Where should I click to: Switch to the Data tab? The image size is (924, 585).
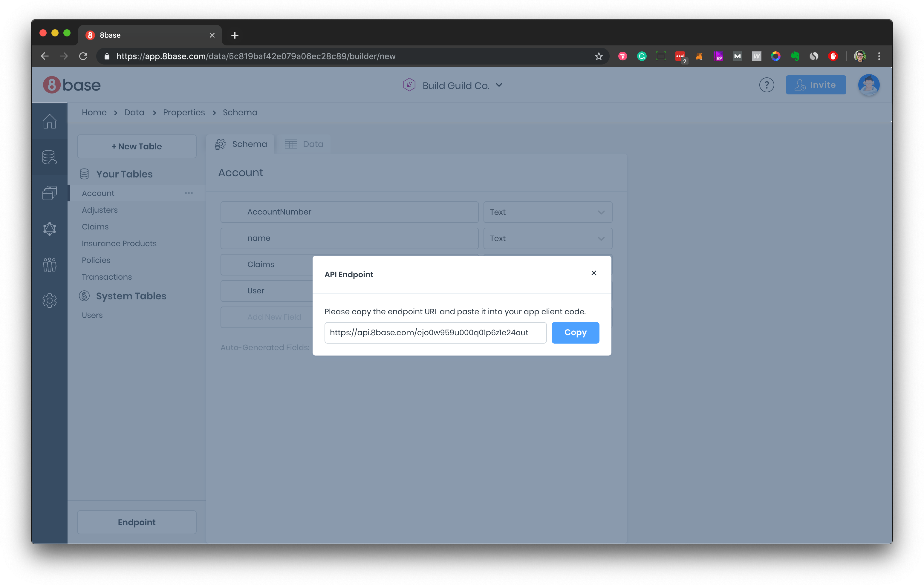pyautogui.click(x=304, y=144)
